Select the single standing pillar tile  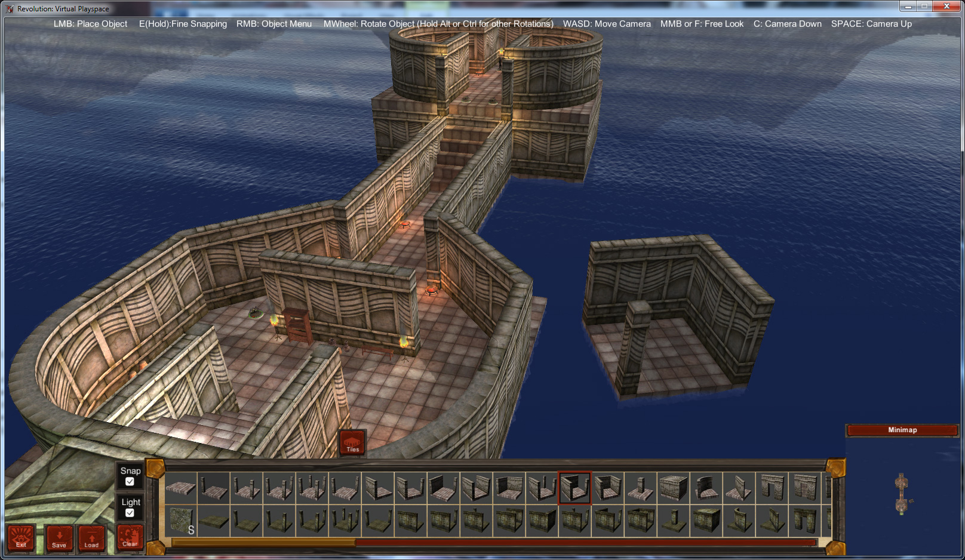[x=640, y=488]
